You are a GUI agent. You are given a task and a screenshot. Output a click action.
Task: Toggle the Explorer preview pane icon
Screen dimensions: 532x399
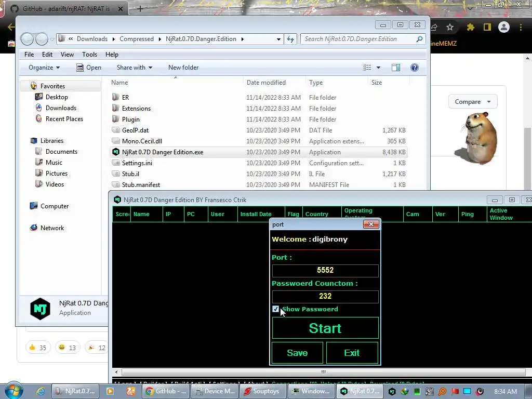(395, 68)
